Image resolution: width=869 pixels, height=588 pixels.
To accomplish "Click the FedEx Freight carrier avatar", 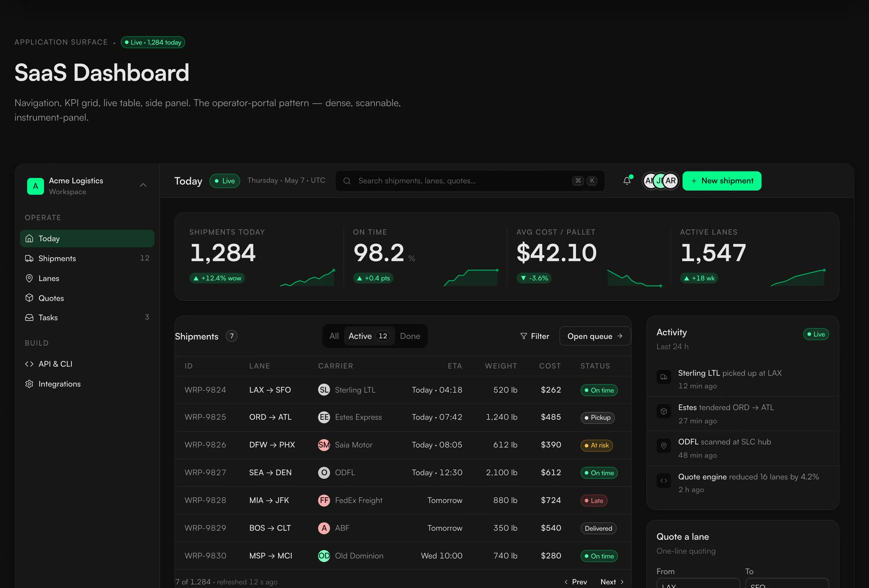I will click(x=324, y=500).
